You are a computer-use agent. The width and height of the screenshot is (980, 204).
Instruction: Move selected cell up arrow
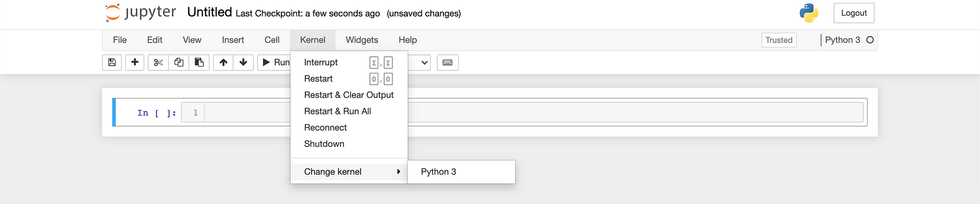click(x=223, y=63)
